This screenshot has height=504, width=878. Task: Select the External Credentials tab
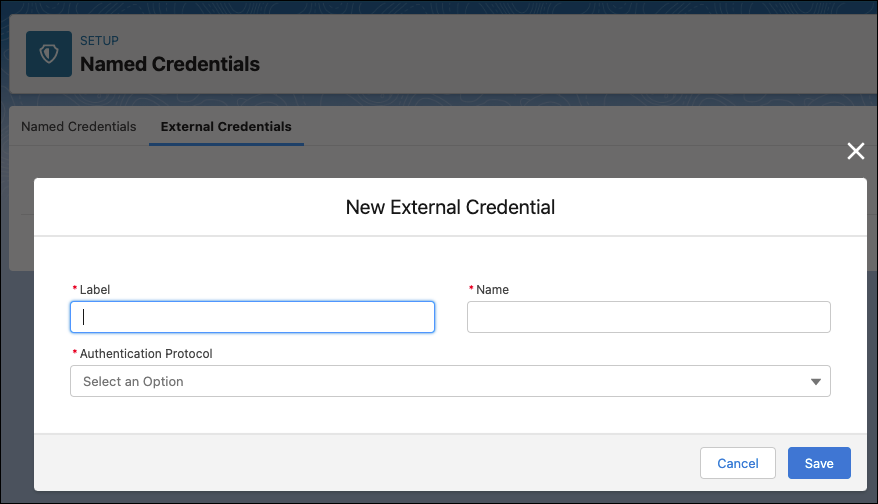tap(226, 127)
